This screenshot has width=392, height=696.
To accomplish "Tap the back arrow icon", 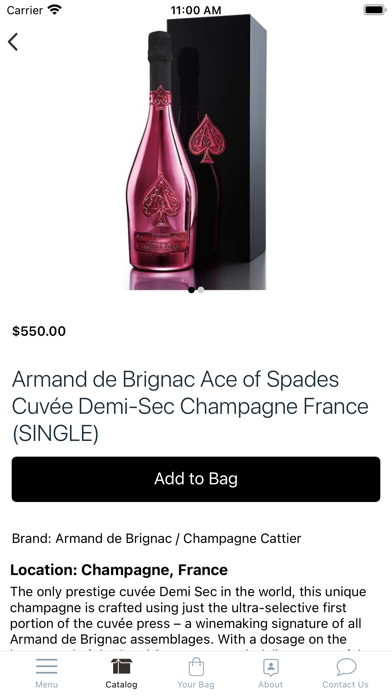I will 13,42.
